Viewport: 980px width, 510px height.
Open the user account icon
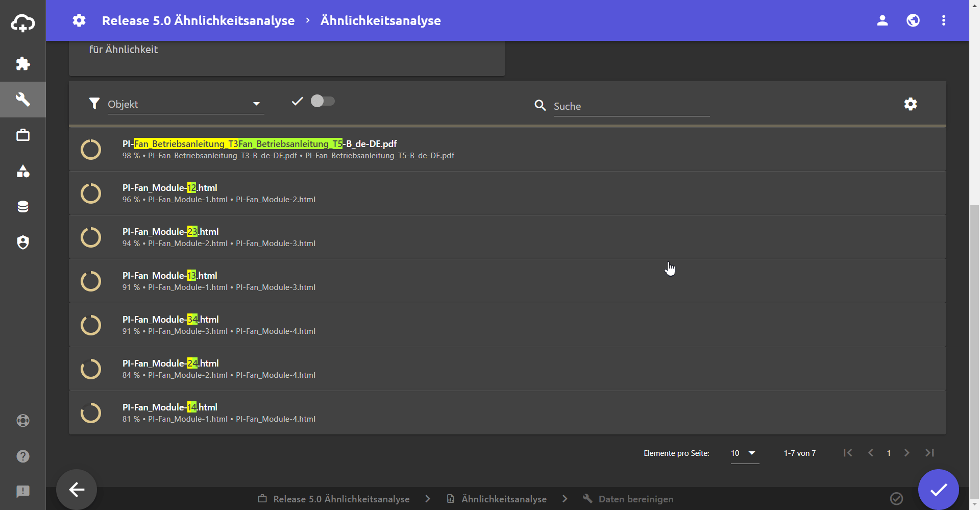(x=883, y=20)
